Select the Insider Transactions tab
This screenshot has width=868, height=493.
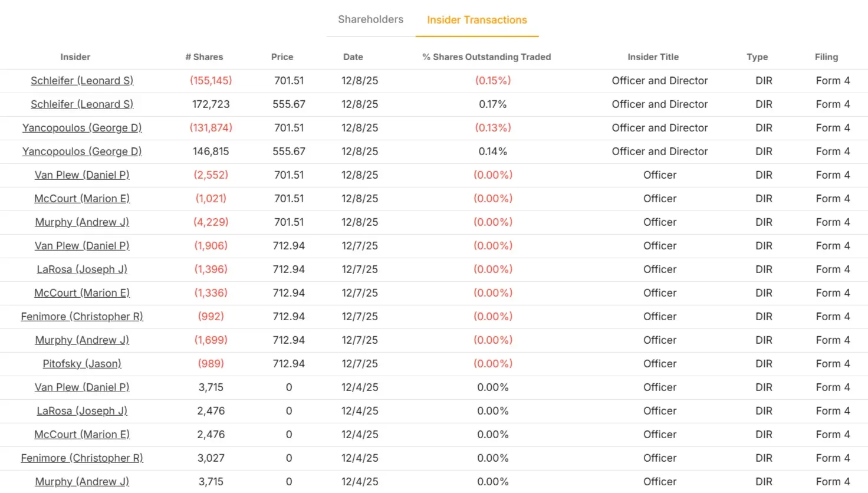click(476, 20)
